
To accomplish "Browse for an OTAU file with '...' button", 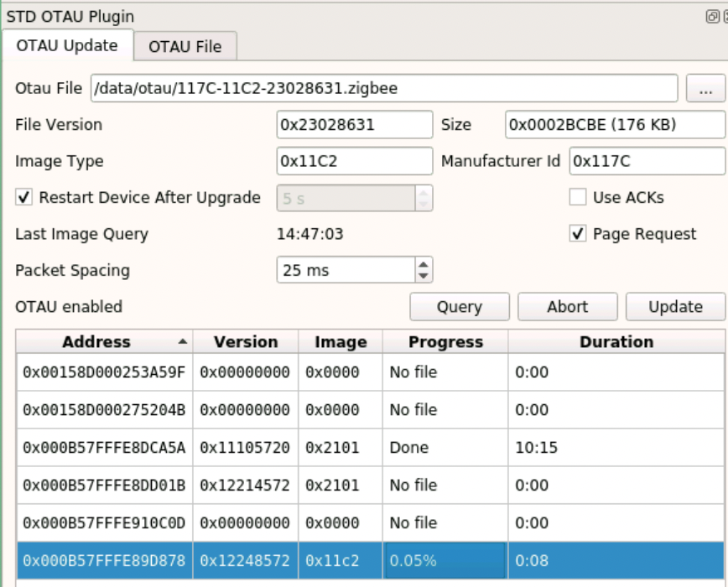I will coord(705,88).
